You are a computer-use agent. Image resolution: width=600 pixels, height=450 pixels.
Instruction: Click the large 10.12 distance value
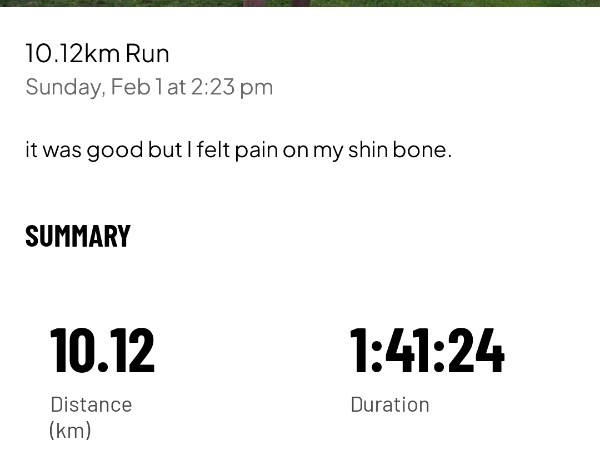103,350
